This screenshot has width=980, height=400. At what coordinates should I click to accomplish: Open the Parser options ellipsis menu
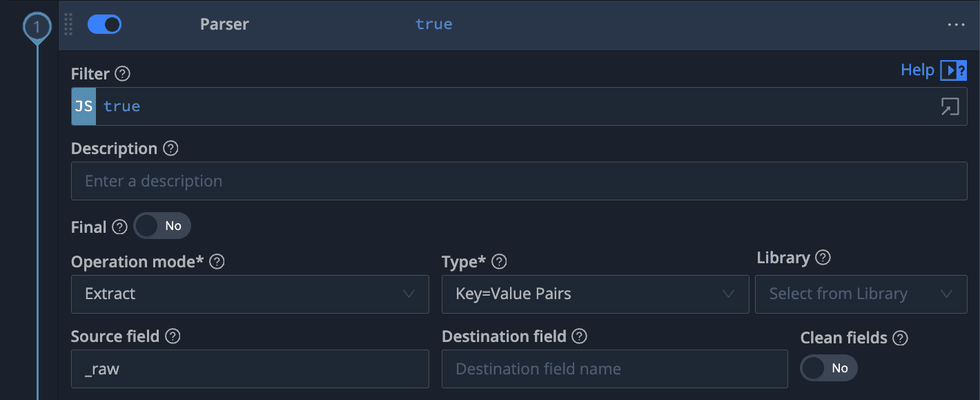pyautogui.click(x=956, y=25)
